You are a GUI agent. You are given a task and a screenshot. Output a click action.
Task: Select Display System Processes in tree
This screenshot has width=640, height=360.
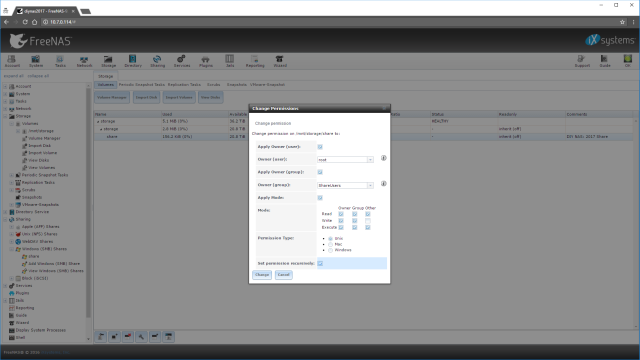point(40,330)
